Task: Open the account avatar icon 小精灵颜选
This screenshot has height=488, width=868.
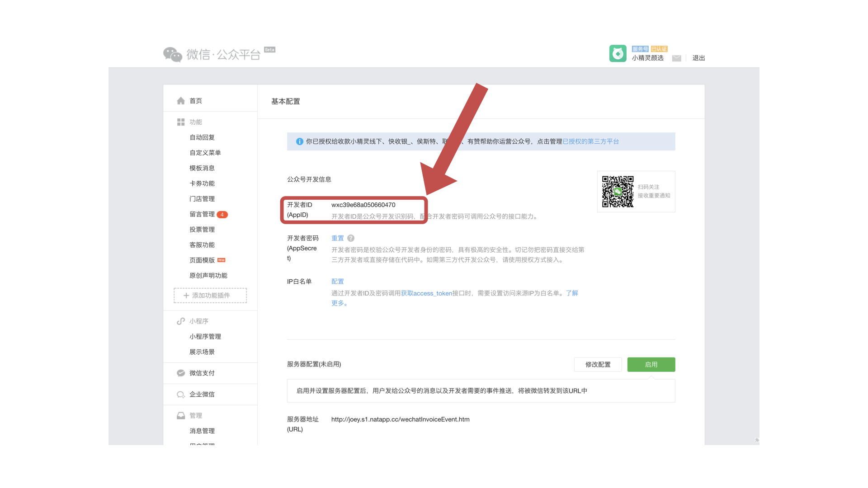Action: pyautogui.click(x=618, y=53)
